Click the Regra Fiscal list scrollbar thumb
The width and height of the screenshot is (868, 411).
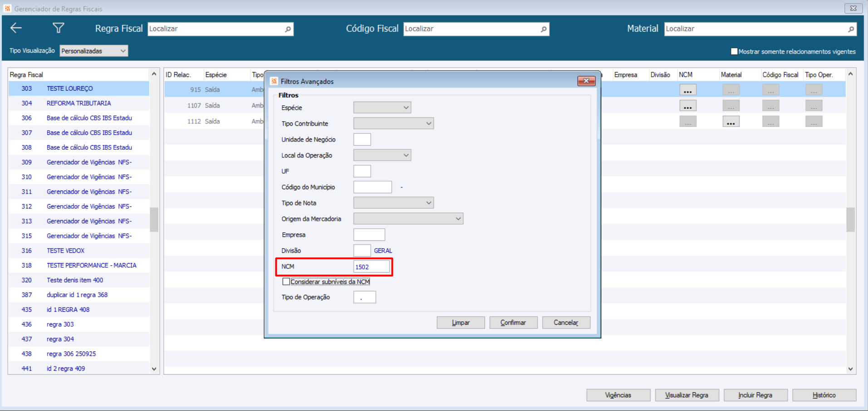[x=154, y=220]
